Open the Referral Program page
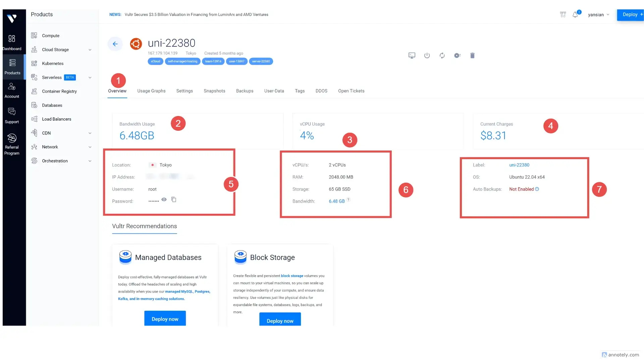644x362 pixels. 12,144
